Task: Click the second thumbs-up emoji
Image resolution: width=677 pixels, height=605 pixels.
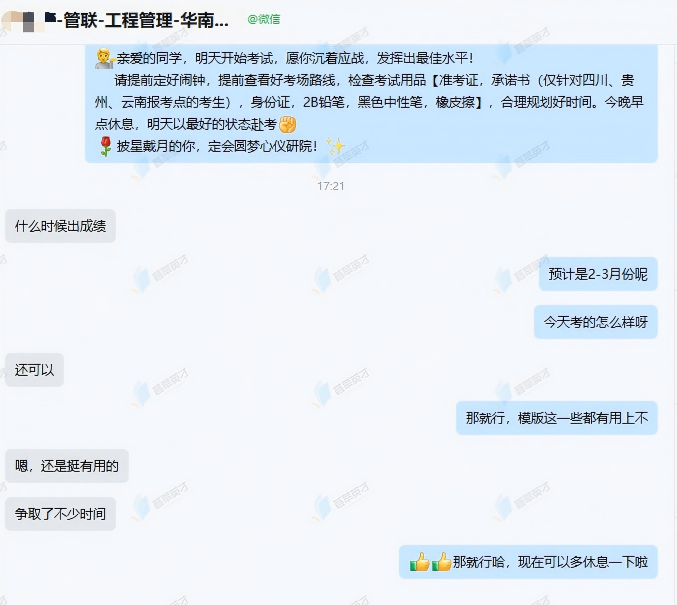Action: 441,562
